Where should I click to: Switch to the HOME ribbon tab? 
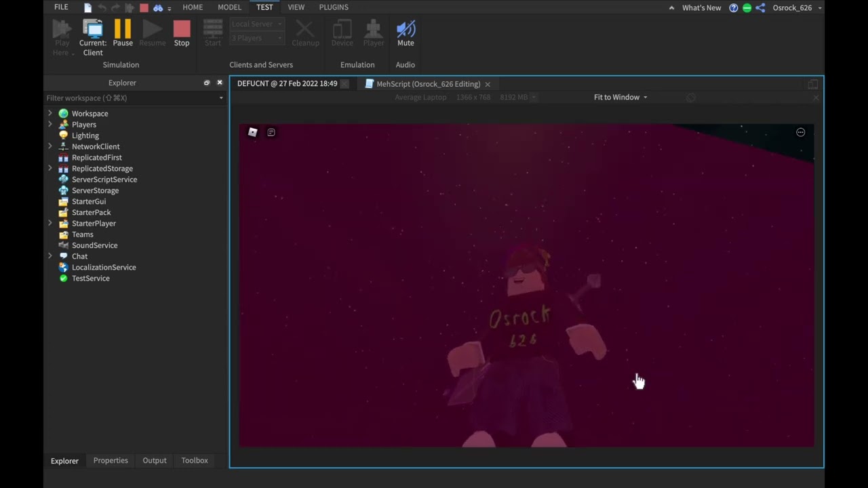tap(193, 7)
